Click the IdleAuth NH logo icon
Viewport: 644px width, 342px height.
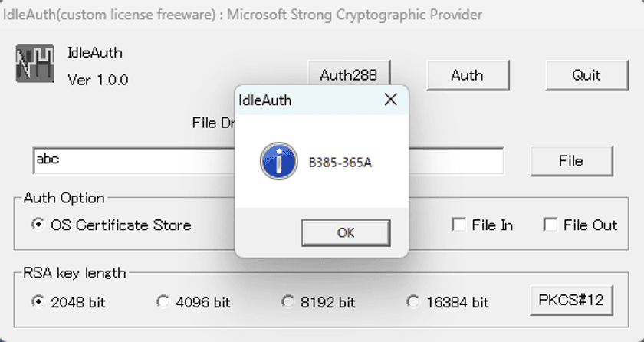pos(35,64)
